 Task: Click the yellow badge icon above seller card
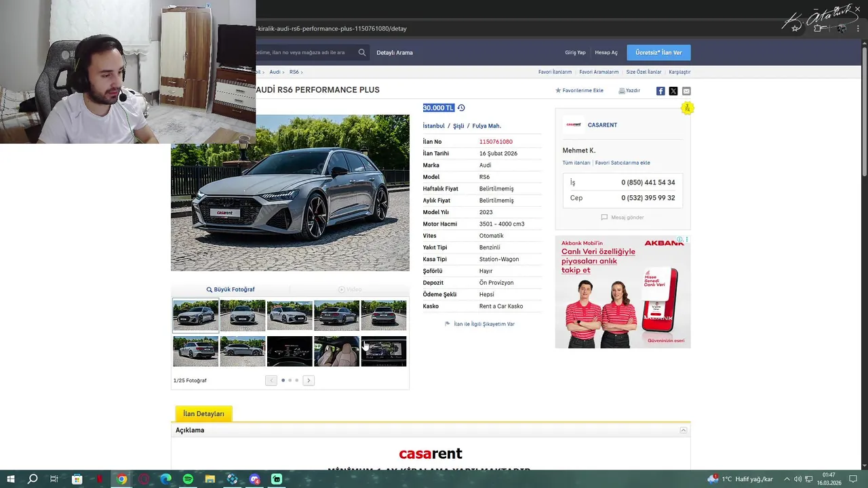(x=687, y=108)
